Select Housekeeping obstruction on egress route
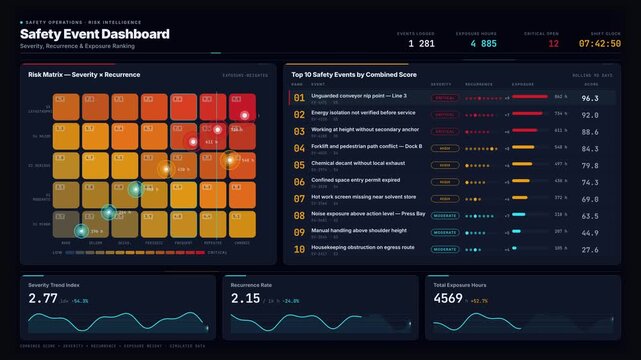 coord(452,249)
